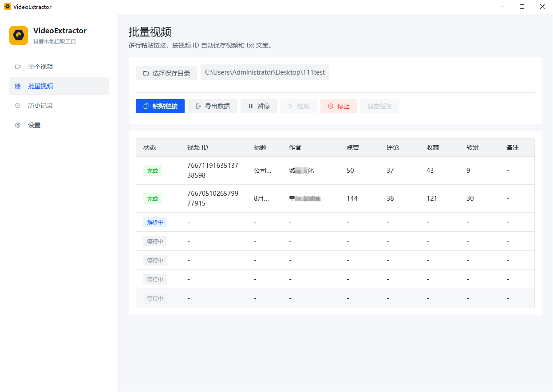Click the title cell 公司…
The image size is (553, 392).
point(262,170)
